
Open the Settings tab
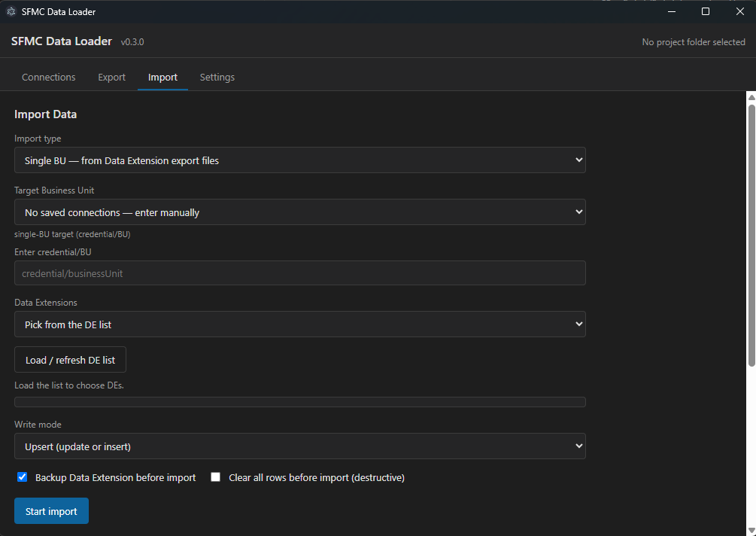pyautogui.click(x=217, y=78)
